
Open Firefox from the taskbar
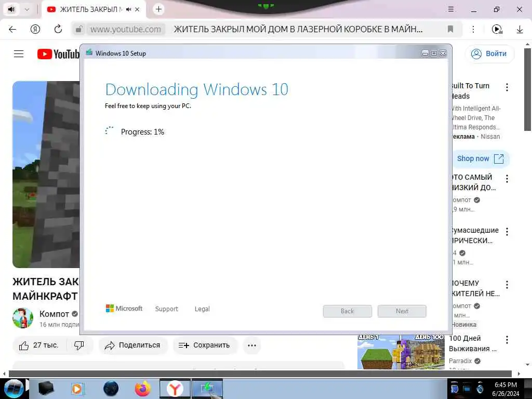[x=143, y=389]
